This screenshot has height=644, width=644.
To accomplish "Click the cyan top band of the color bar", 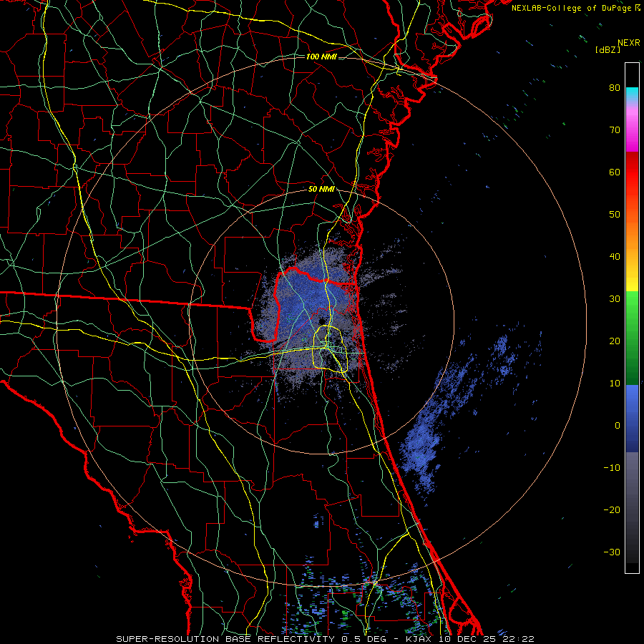I will tap(632, 94).
